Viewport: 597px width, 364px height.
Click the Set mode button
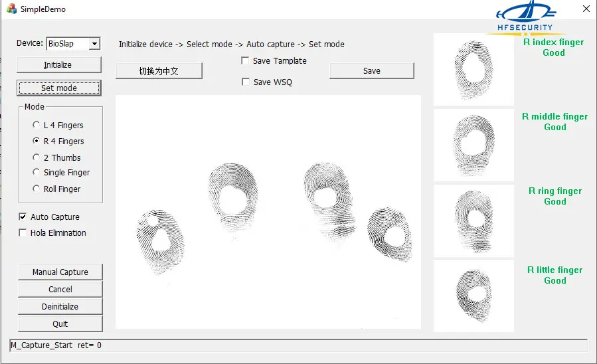(x=60, y=88)
